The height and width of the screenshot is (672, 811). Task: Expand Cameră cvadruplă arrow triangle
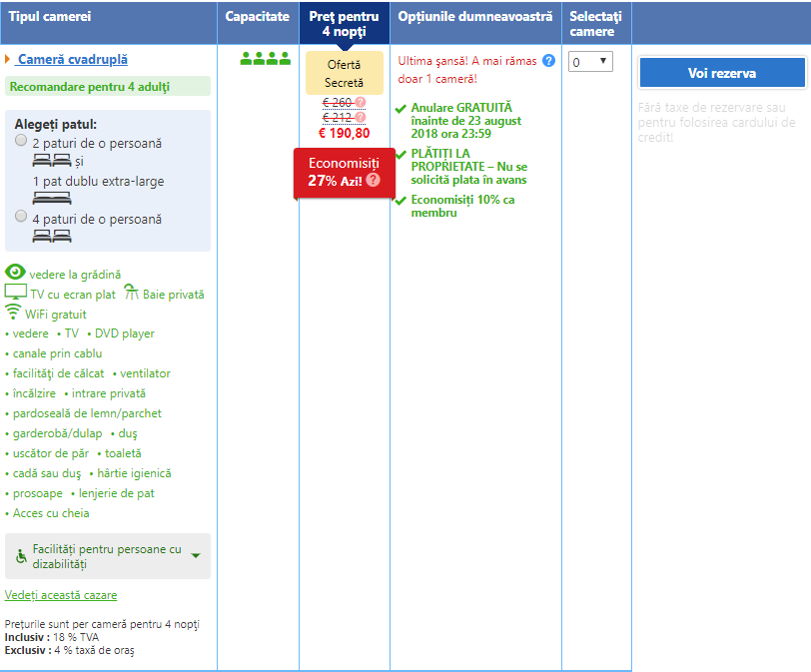[8, 60]
